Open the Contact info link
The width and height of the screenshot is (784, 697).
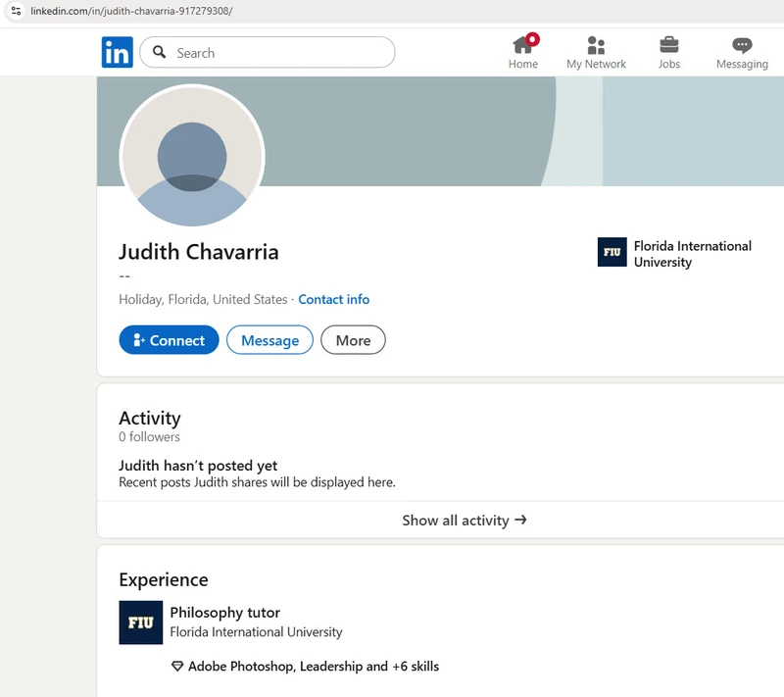click(333, 299)
